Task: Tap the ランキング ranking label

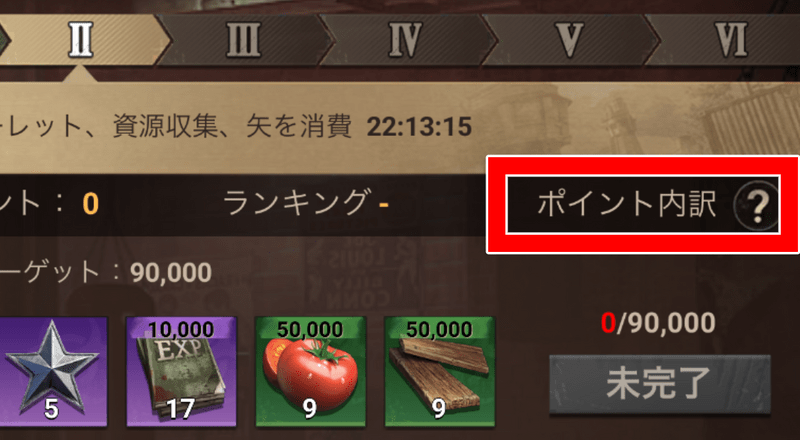Action: 295,203
